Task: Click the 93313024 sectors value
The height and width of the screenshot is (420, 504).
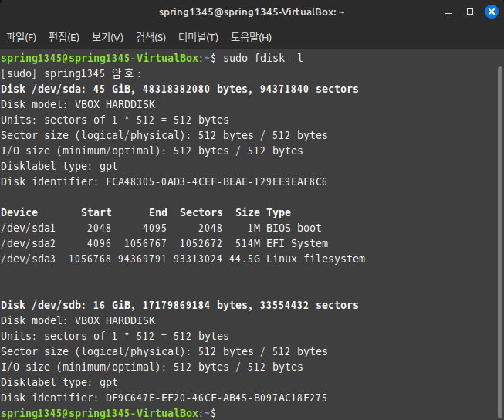Action: tap(198, 259)
